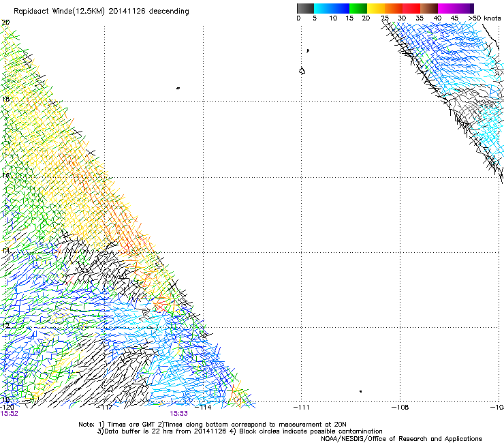Click the red 30-35 knots color segment
Image resolution: width=504 pixels, height=443 pixels.
click(411, 8)
